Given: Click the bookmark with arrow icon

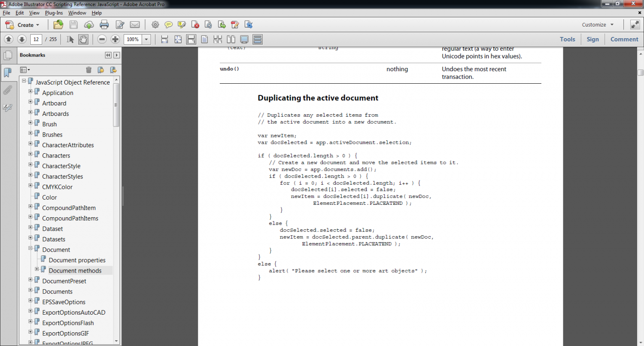Looking at the screenshot, I should pyautogui.click(x=113, y=70).
